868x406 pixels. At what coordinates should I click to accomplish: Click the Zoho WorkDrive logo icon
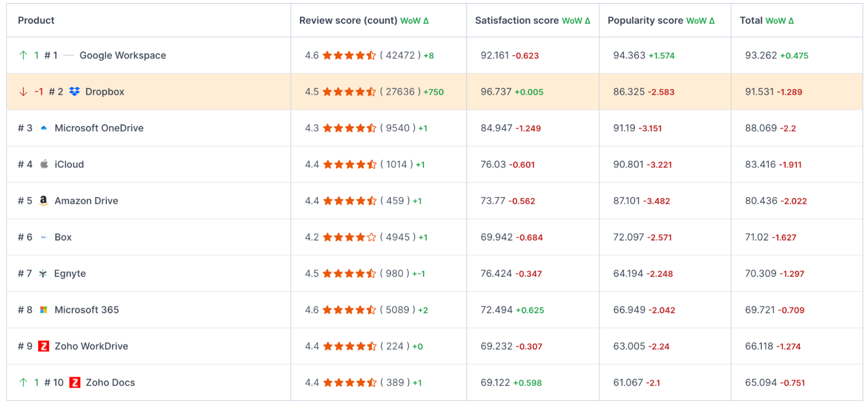pyautogui.click(x=43, y=346)
